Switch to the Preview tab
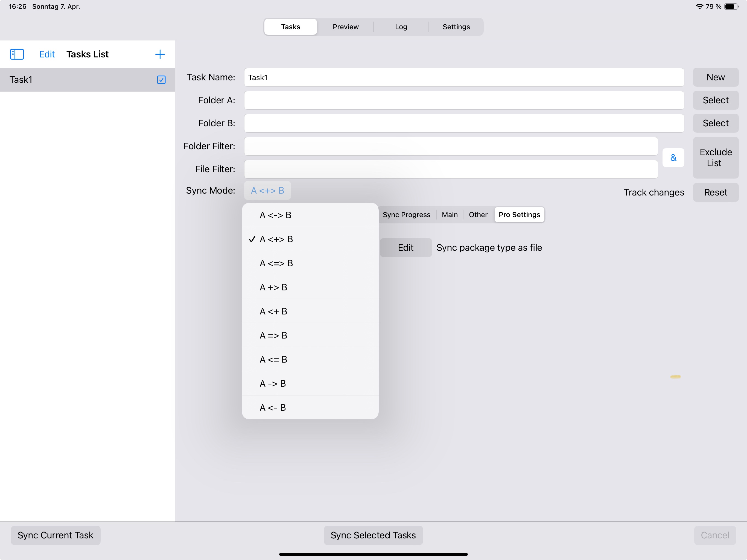 (x=345, y=27)
